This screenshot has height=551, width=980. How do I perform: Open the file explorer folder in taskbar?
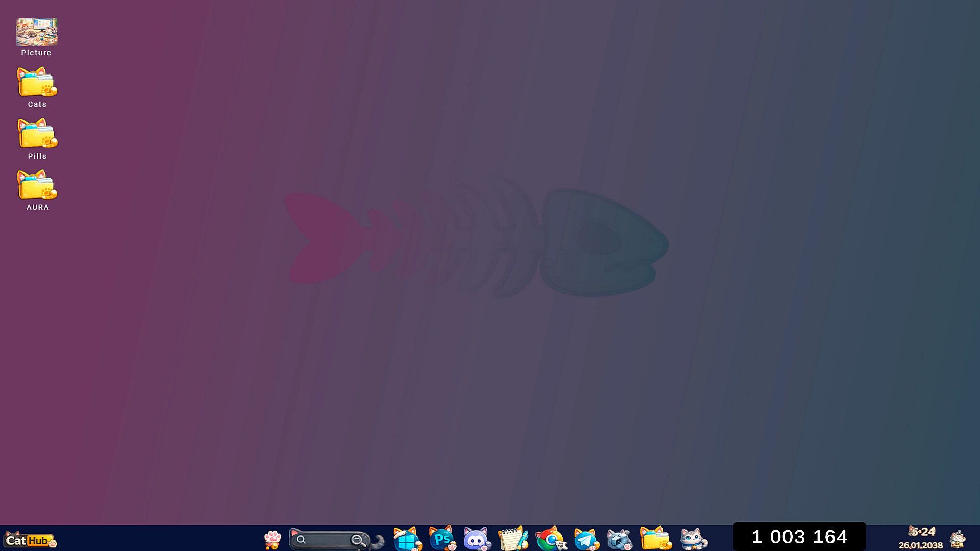pyautogui.click(x=655, y=539)
